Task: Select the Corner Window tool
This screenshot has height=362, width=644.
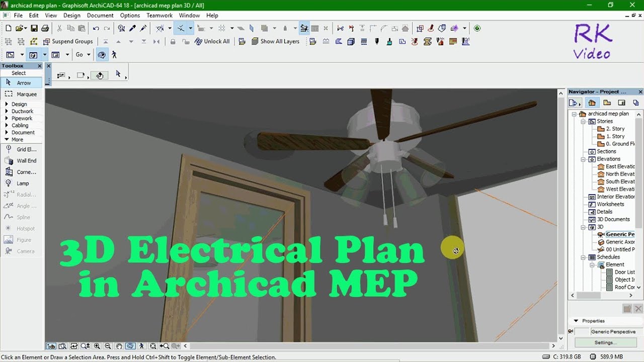Action: point(22,172)
